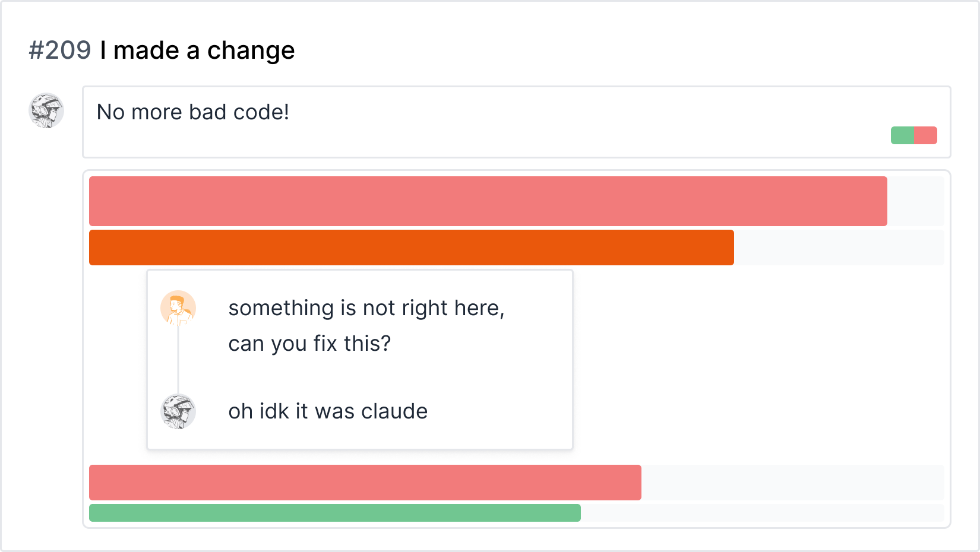Click the thread connector line between avatars
980x552 pixels.
tap(178, 360)
